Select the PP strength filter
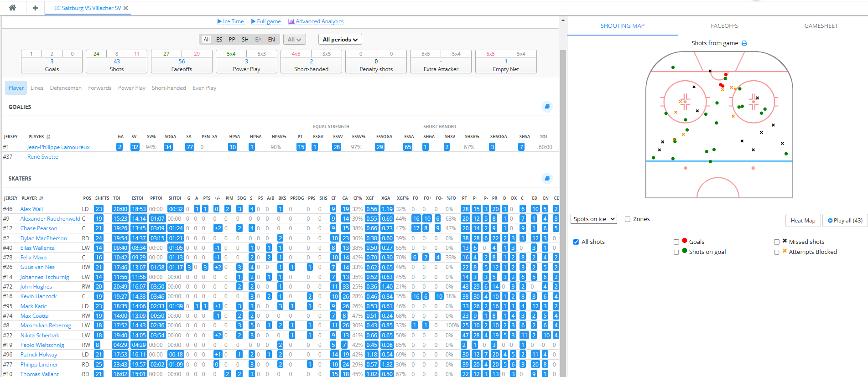Image resolution: width=868 pixels, height=377 pixels. [x=232, y=40]
